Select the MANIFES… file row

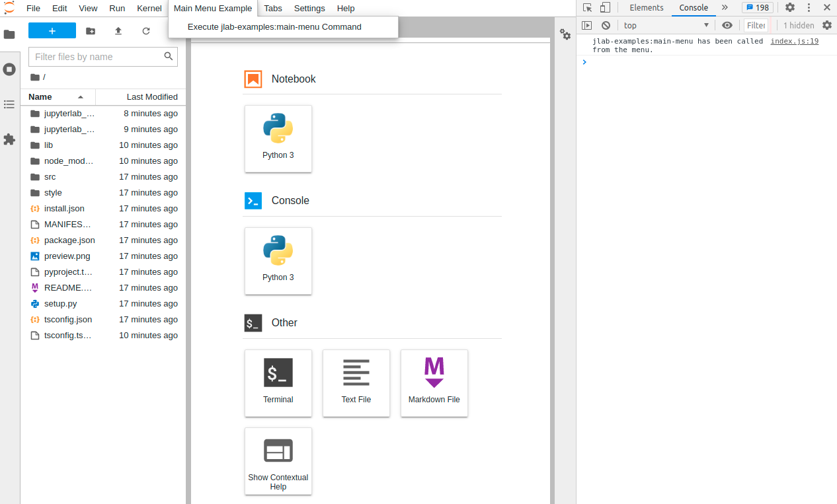click(x=103, y=225)
